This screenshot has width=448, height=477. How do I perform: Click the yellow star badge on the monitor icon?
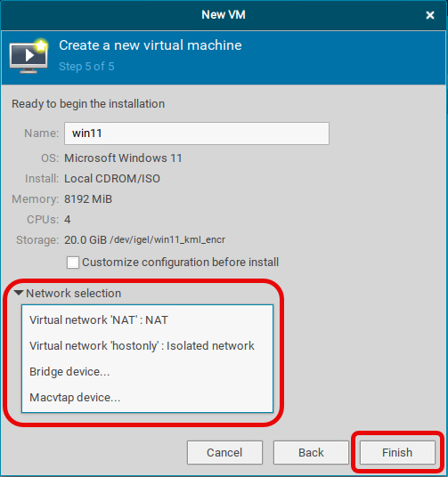[41, 45]
